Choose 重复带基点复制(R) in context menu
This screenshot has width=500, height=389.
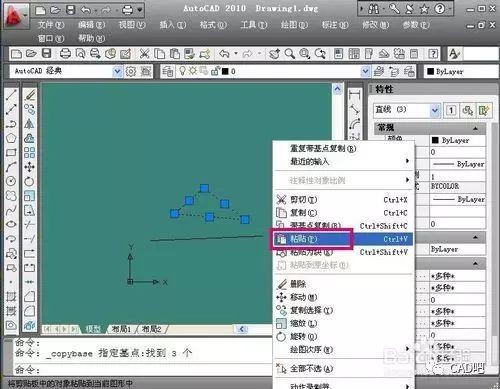pos(343,148)
